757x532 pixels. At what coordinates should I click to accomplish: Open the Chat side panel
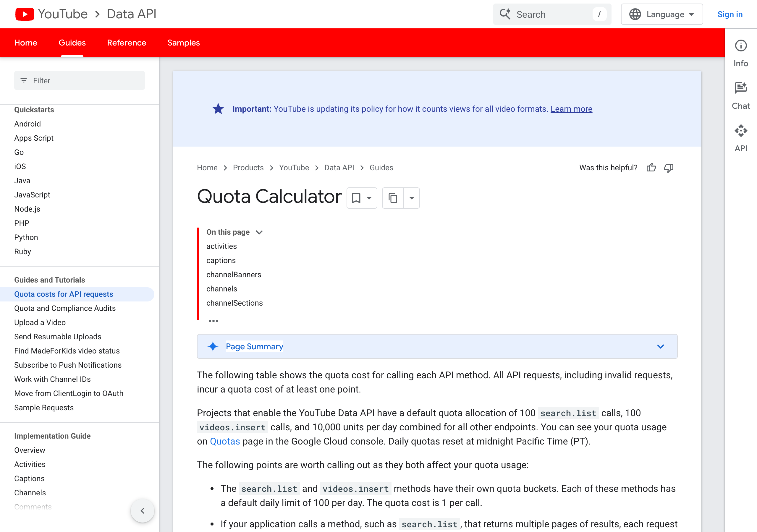tap(740, 96)
